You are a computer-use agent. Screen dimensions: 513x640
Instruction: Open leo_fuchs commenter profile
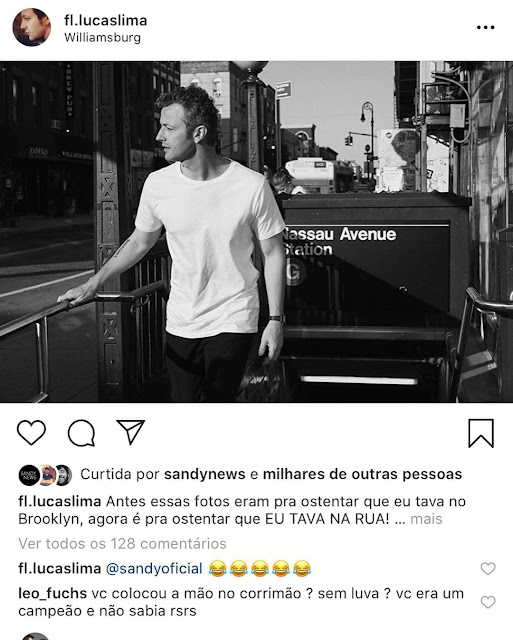(x=53, y=593)
